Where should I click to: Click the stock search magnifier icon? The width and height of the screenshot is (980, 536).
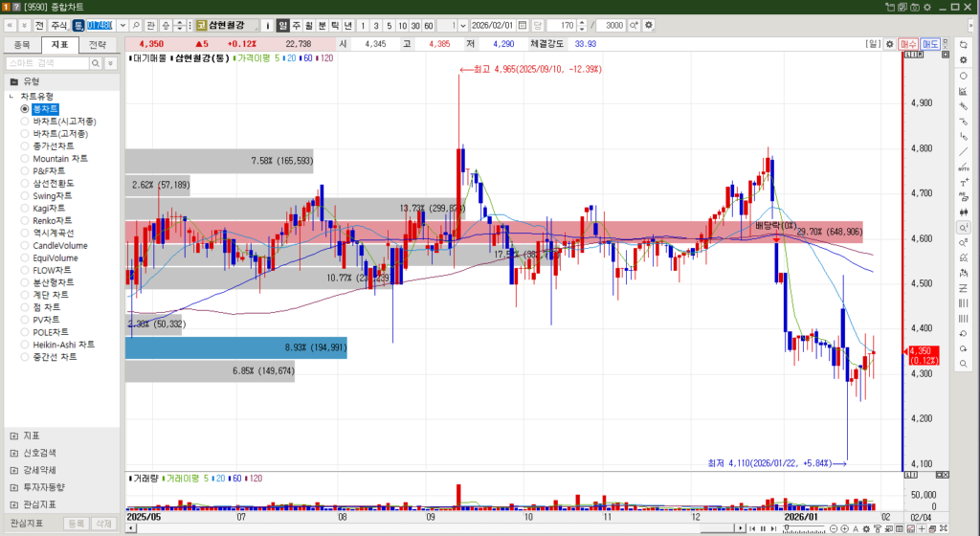pos(137,25)
